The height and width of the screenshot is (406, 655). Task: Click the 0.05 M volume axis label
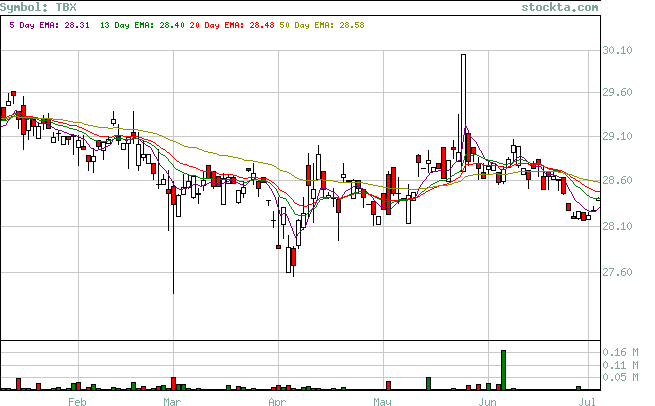(620, 377)
